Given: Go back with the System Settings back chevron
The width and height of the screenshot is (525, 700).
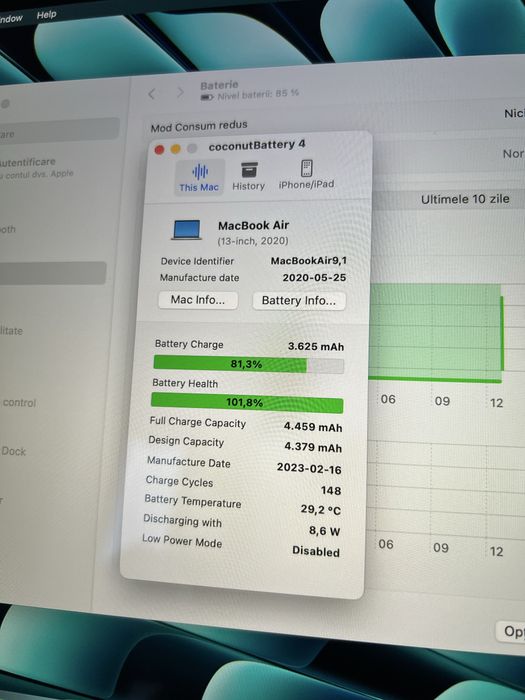Looking at the screenshot, I should (152, 94).
